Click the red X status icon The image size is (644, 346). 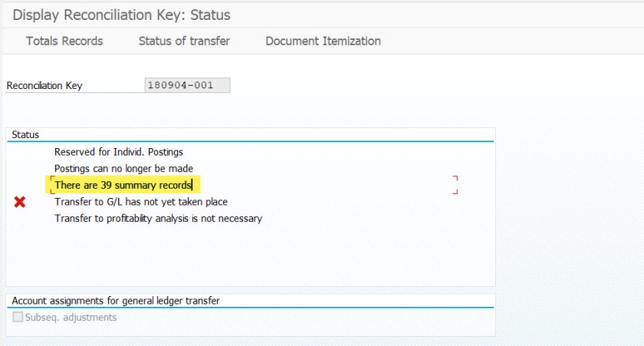(20, 202)
